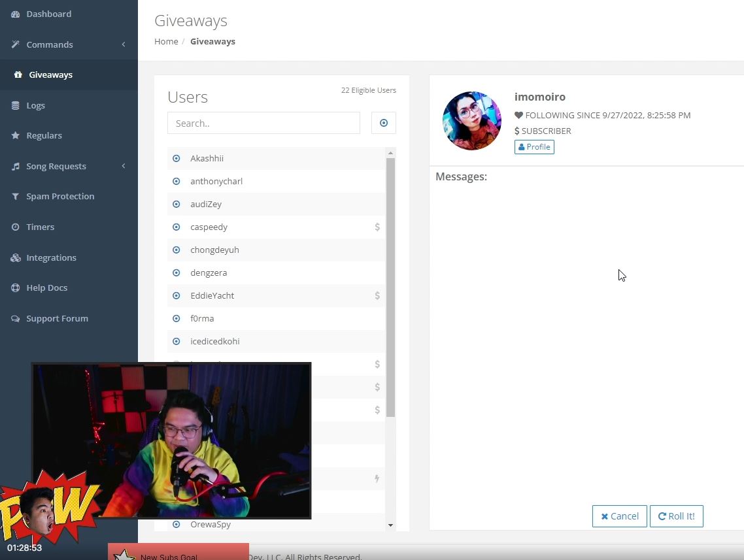Click the Search users input field

[x=264, y=123]
